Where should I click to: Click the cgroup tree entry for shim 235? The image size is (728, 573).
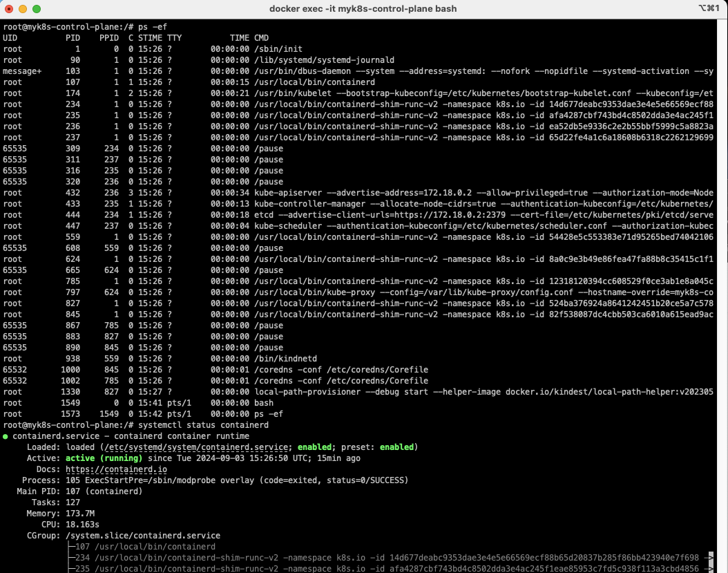point(390,568)
